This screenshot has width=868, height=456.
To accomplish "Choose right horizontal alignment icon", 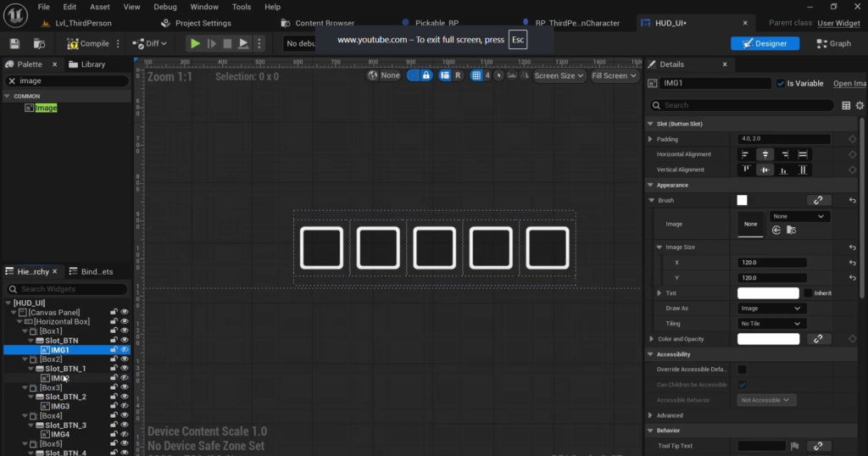I will click(x=784, y=154).
